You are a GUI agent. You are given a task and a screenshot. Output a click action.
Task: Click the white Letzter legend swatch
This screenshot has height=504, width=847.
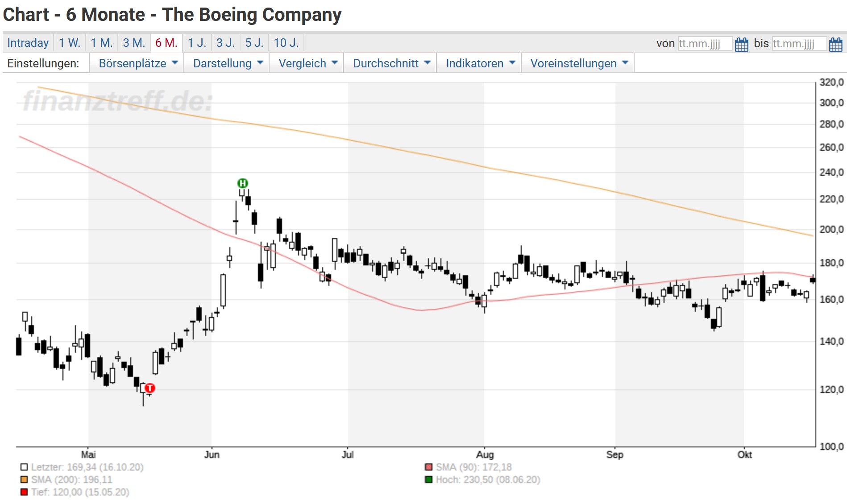[x=24, y=467]
